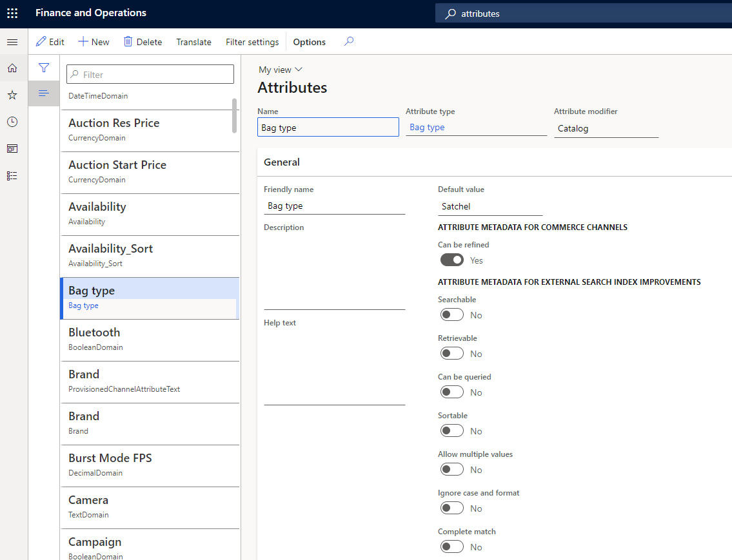This screenshot has height=560, width=732.
Task: Open recently viewed items with the clock icon
Action: click(x=12, y=121)
